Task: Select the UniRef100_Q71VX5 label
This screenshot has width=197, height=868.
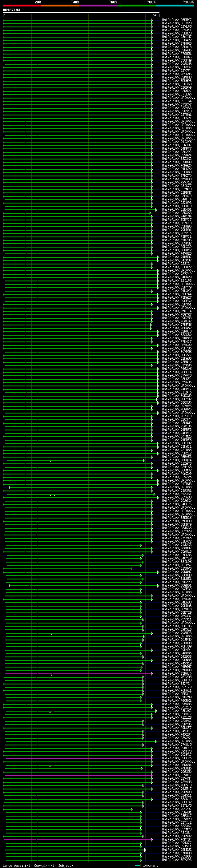Action: click(177, 538)
